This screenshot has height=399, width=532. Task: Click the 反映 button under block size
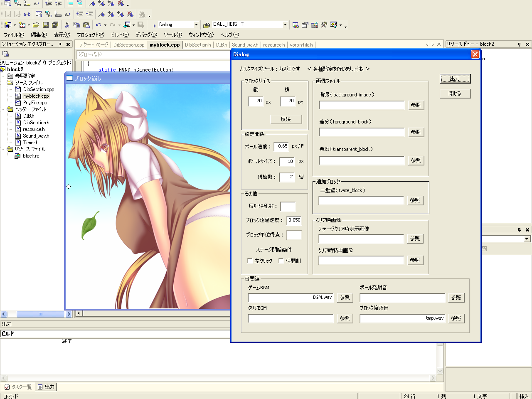click(x=286, y=119)
